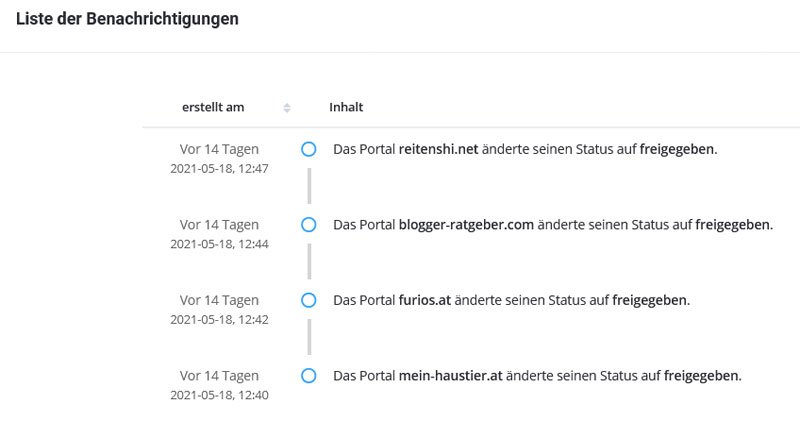Click the erstellt am column header
800x421 pixels.
tap(213, 107)
